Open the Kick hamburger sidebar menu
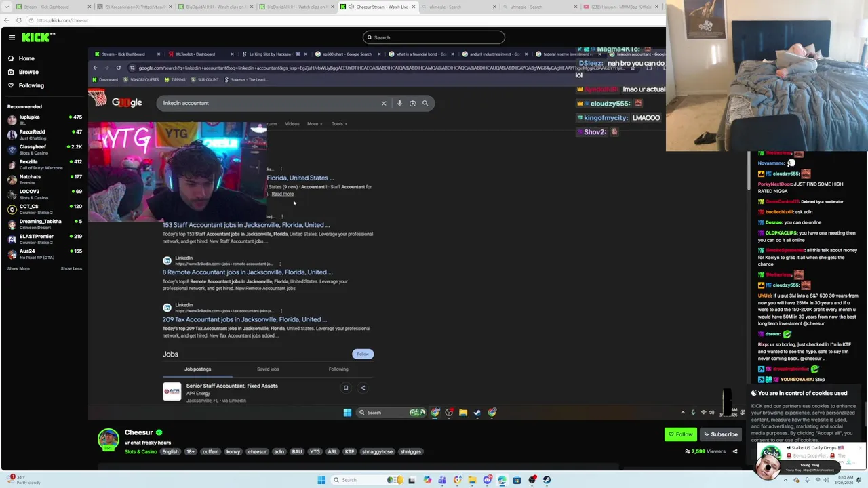Screen dimensions: 868x488 point(12,37)
